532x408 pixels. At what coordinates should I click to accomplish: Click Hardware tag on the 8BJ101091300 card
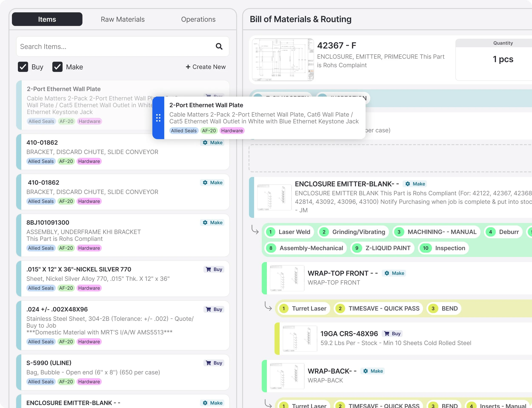point(89,248)
